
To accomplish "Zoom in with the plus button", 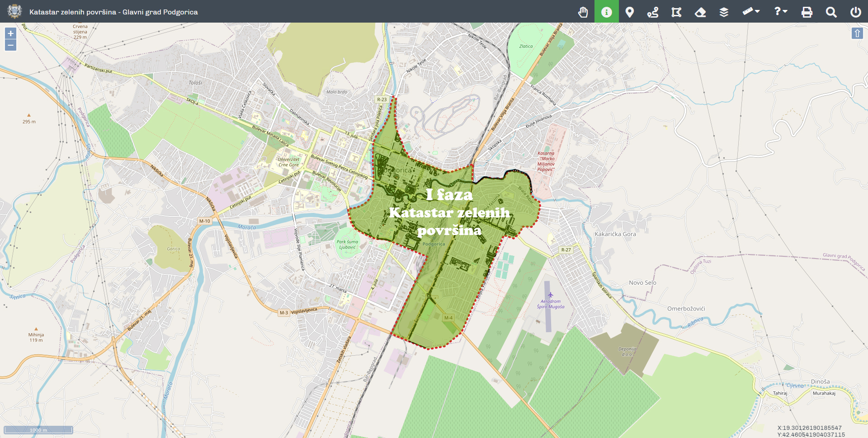I will click(x=10, y=33).
